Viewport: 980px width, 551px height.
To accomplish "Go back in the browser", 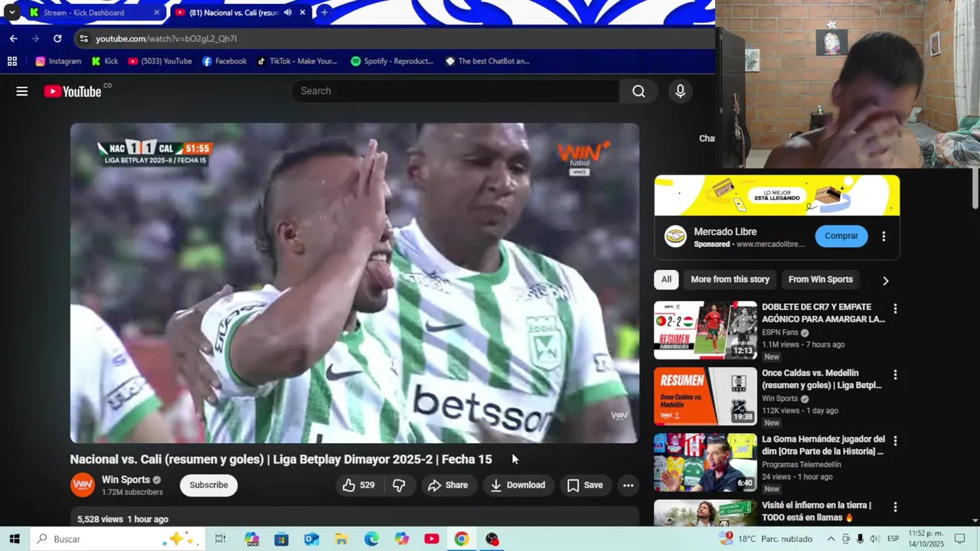I will point(14,38).
